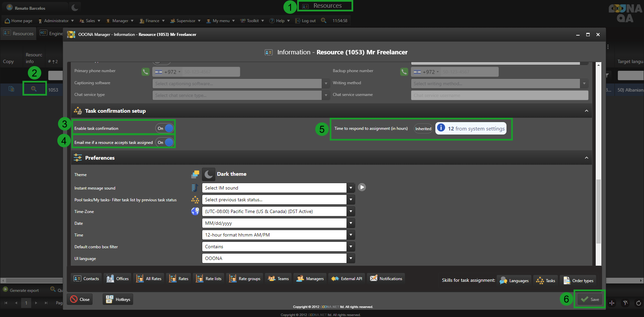The height and width of the screenshot is (317, 644).
Task: Click the primary phone number input field
Action: click(211, 72)
